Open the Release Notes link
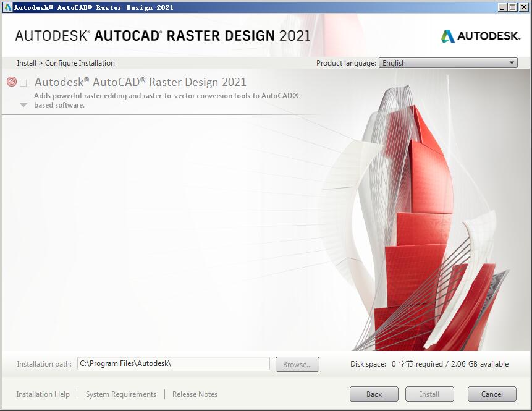 coord(195,394)
